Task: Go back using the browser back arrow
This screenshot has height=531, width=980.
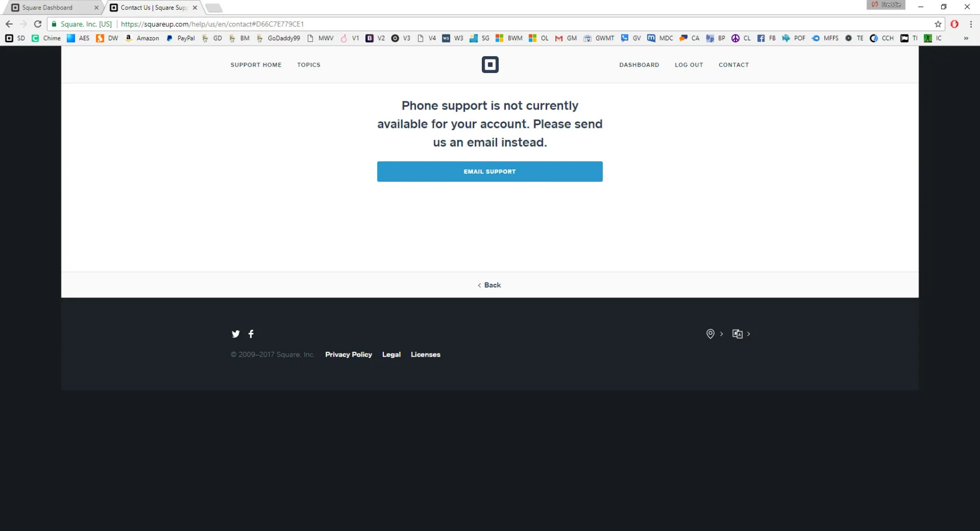Action: point(9,24)
